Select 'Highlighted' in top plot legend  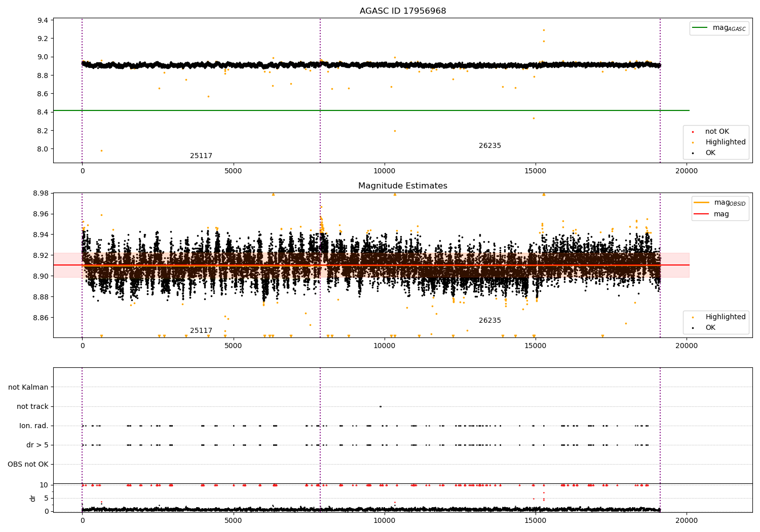[x=718, y=142]
